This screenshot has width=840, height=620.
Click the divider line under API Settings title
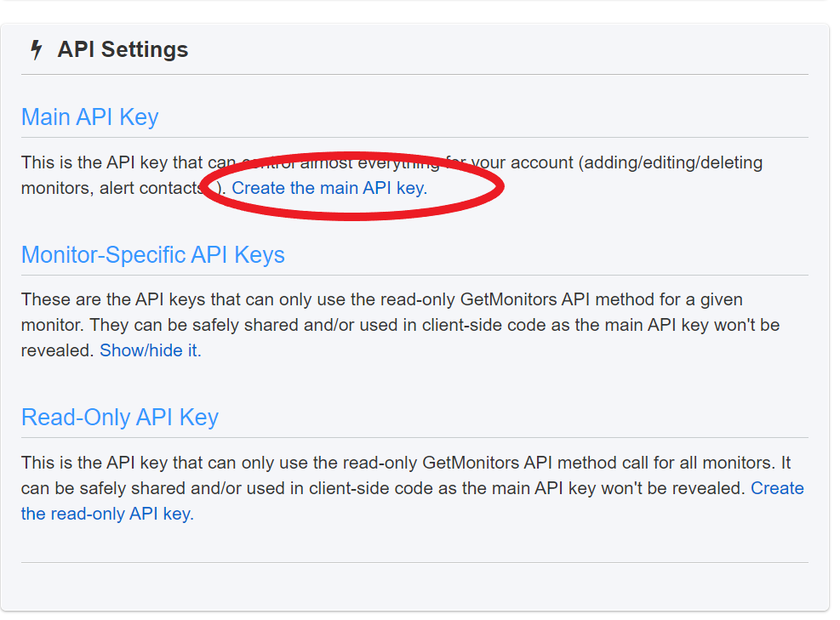click(414, 74)
